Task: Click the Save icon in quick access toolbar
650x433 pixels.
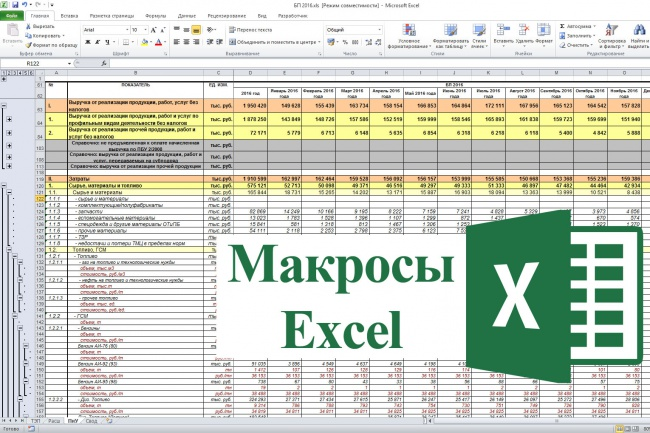Action: click(16, 5)
